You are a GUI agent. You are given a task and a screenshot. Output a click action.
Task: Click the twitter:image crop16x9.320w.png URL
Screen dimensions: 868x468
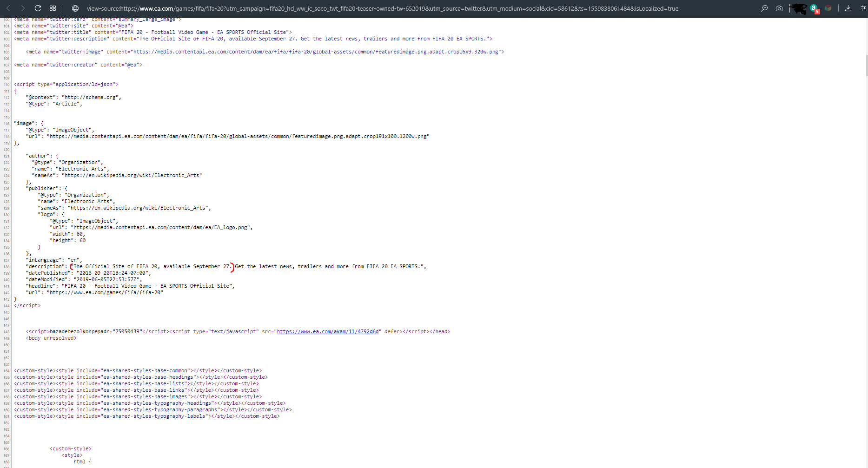316,52
